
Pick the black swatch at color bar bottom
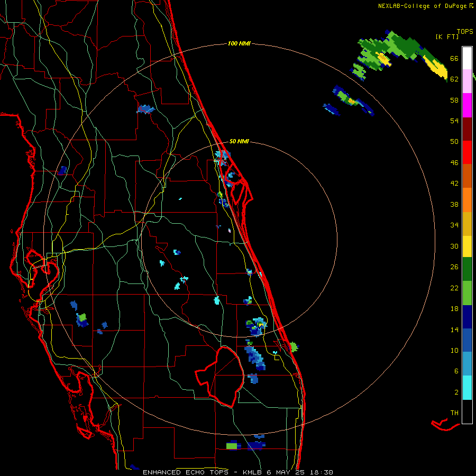467,411
